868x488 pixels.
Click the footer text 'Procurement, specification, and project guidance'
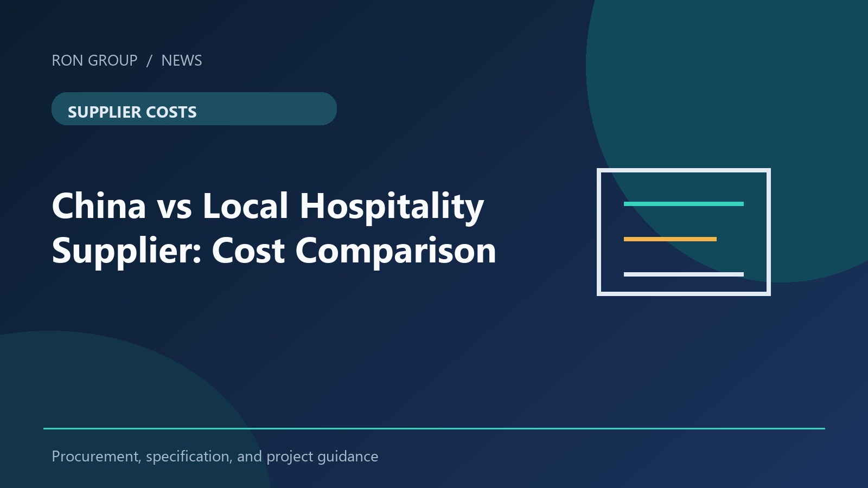point(215,457)
